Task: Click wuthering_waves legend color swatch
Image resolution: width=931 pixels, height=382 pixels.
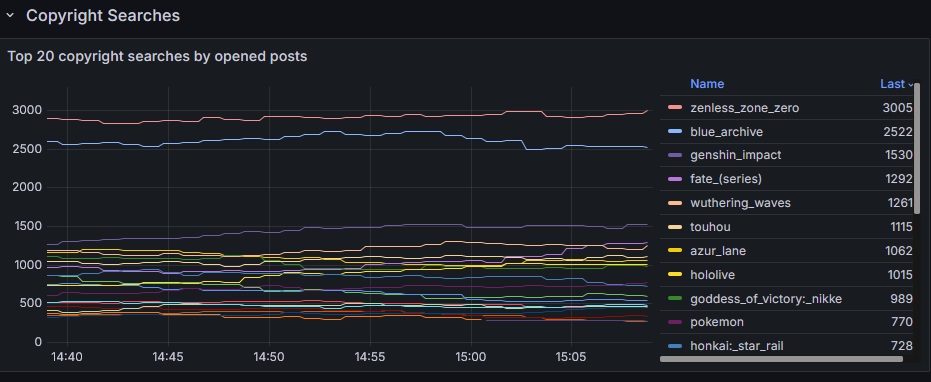Action: coord(674,203)
